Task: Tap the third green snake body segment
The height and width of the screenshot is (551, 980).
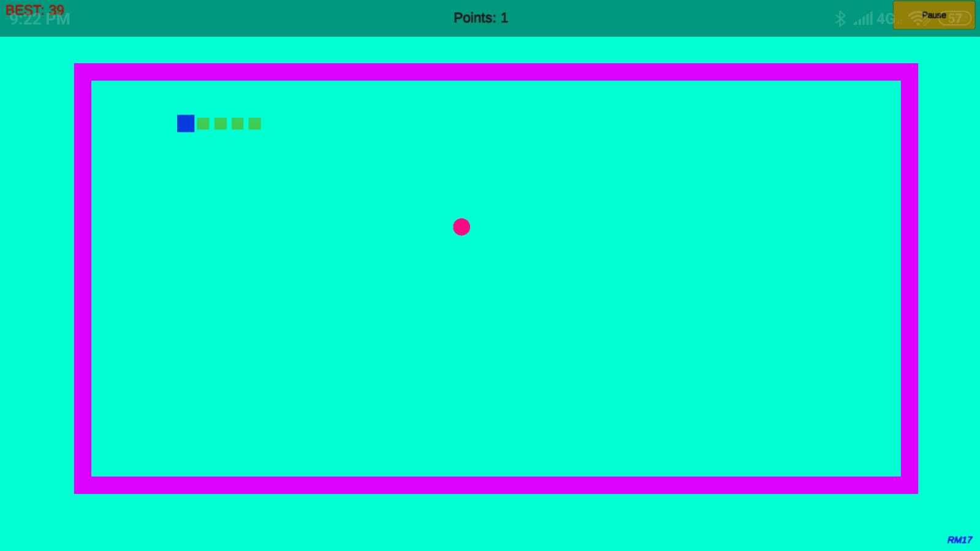Action: tap(237, 124)
